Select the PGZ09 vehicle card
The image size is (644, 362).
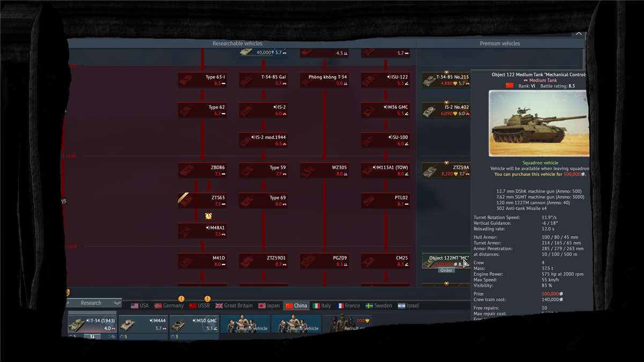pos(325,261)
